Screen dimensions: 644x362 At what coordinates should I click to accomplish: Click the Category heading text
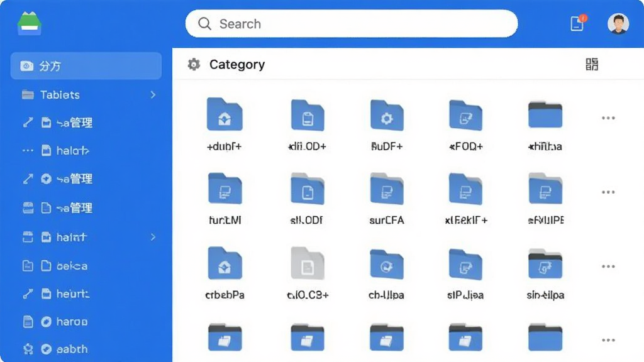point(237,65)
